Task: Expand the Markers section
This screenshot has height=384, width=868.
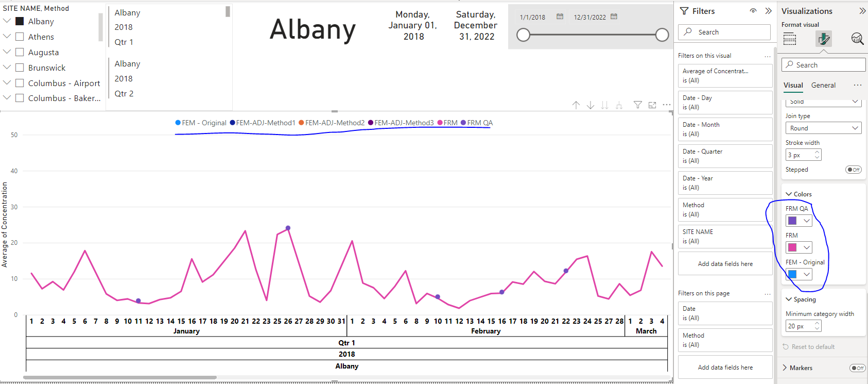Action: pos(785,368)
